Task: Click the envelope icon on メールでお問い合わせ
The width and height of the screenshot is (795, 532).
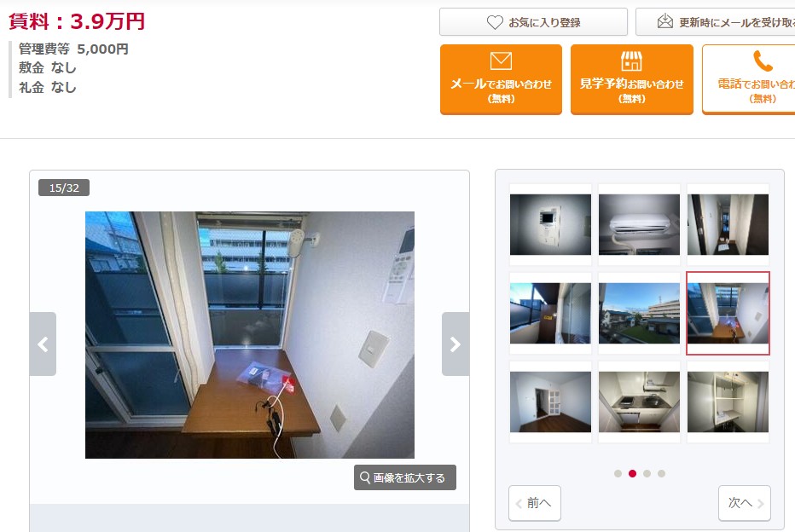Action: coord(501,61)
